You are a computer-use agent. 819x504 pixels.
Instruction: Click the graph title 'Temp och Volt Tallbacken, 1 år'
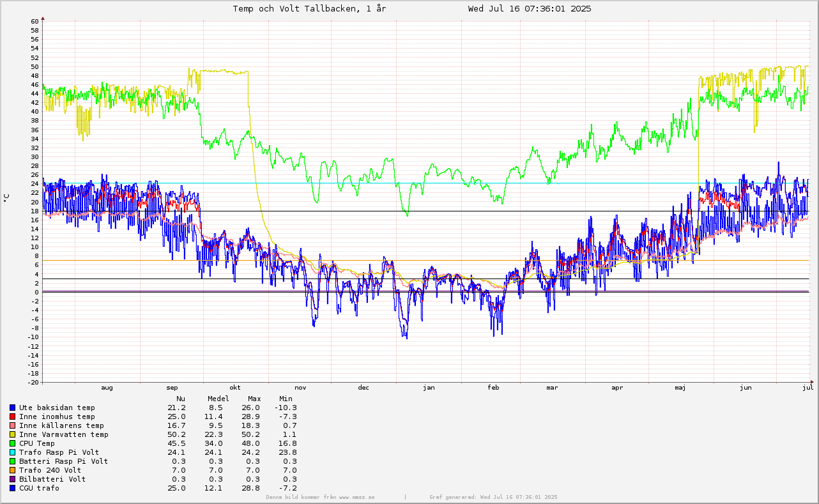pyautogui.click(x=309, y=8)
